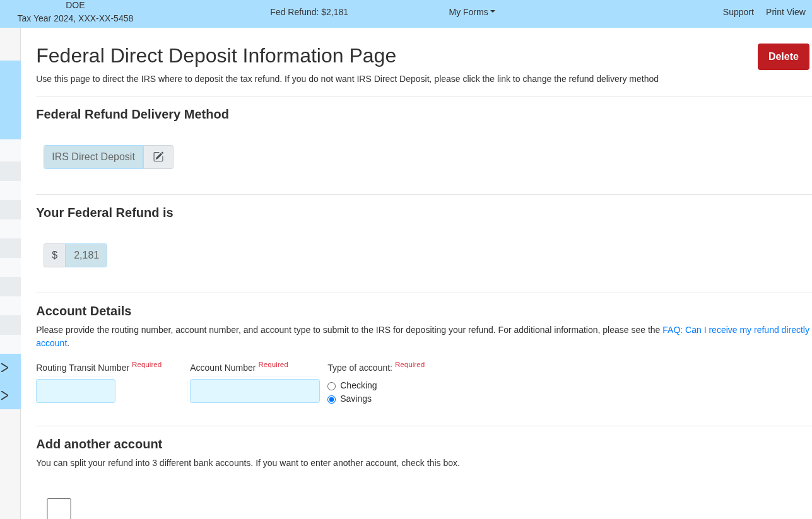The height and width of the screenshot is (519, 812).
Task: Click the Your Federal Refund is heading
Action: click(x=105, y=213)
